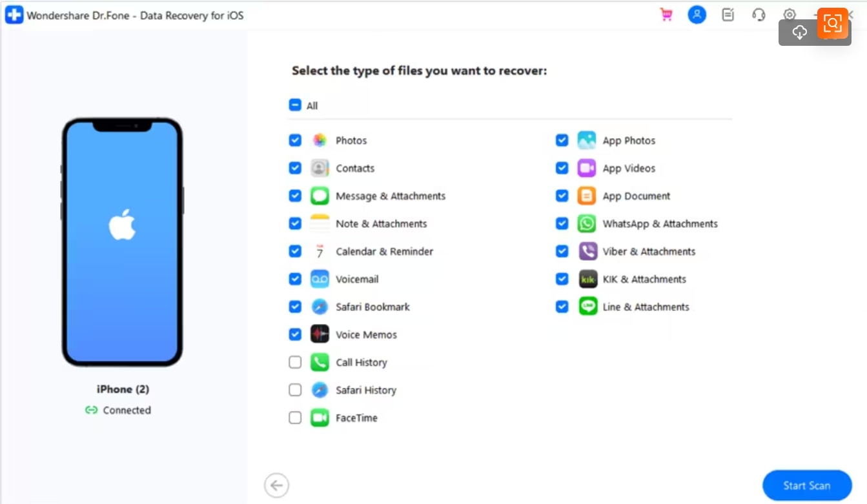
Task: Click the headset support icon
Action: [x=759, y=14]
